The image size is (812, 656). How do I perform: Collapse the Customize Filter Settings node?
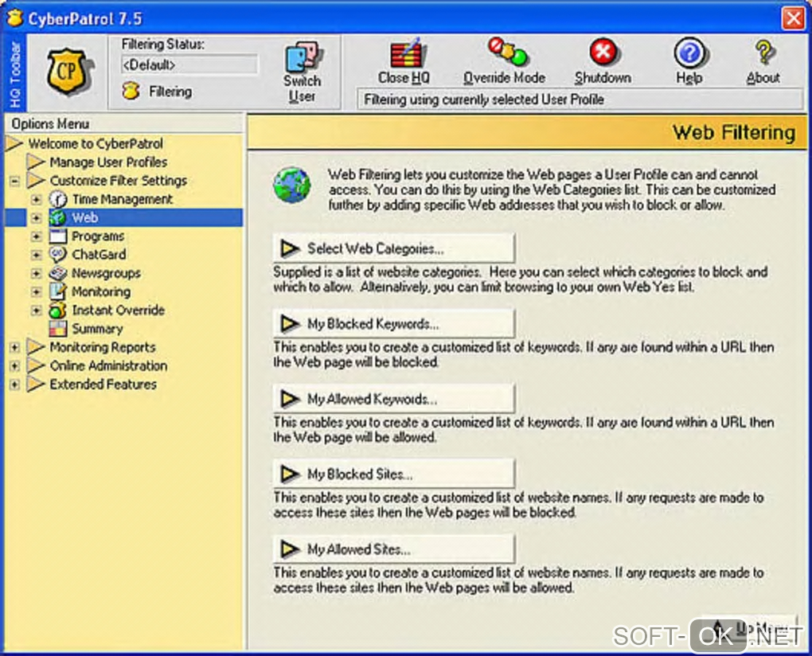click(15, 182)
